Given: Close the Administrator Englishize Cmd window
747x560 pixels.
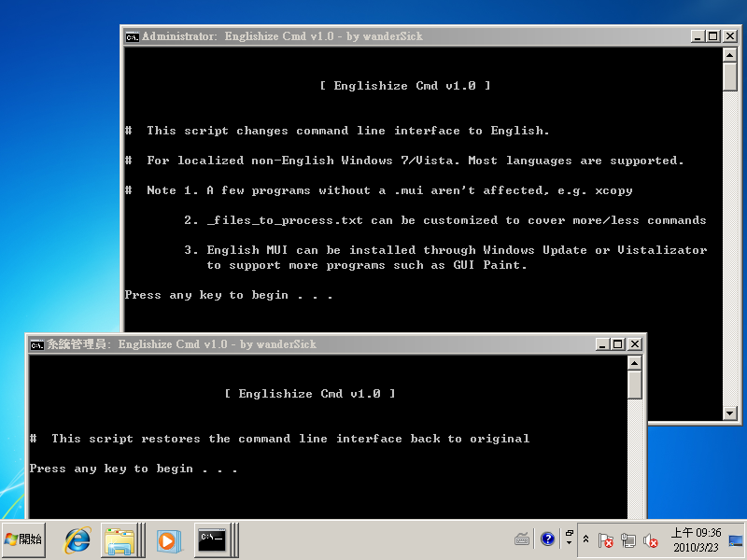Looking at the screenshot, I should (x=730, y=36).
